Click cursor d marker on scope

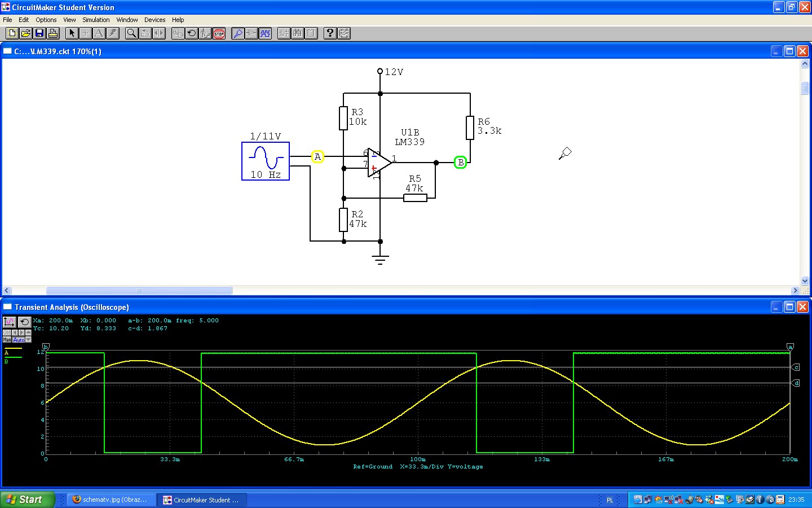click(x=796, y=383)
